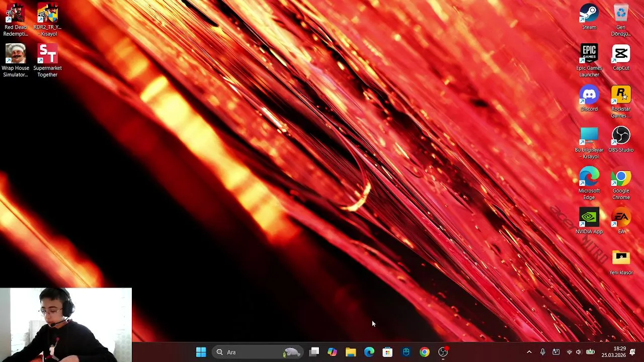
Task: Open the Red Dead Redemption desktop shortcut
Action: [15, 20]
